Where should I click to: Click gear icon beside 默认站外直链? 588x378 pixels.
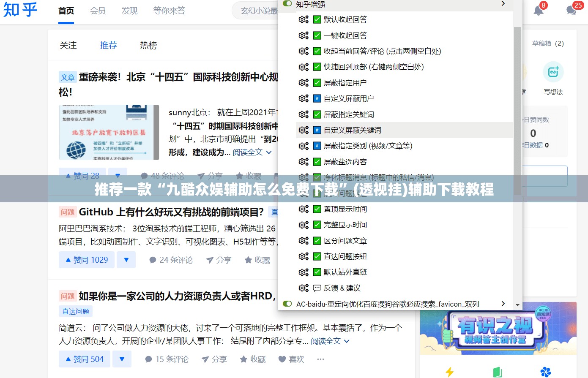click(x=304, y=272)
